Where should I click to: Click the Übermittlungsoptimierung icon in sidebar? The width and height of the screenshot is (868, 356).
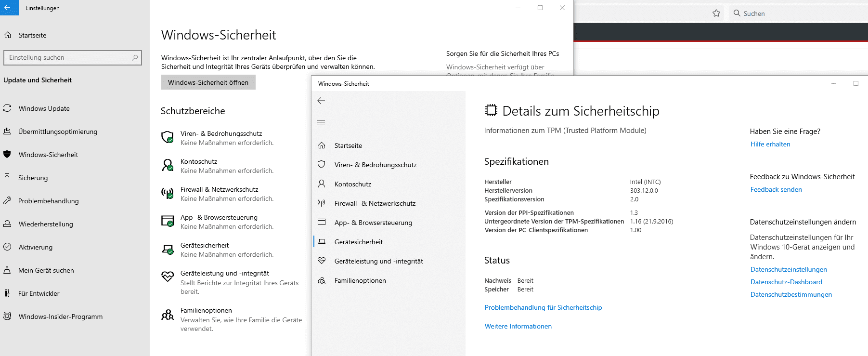(7, 132)
